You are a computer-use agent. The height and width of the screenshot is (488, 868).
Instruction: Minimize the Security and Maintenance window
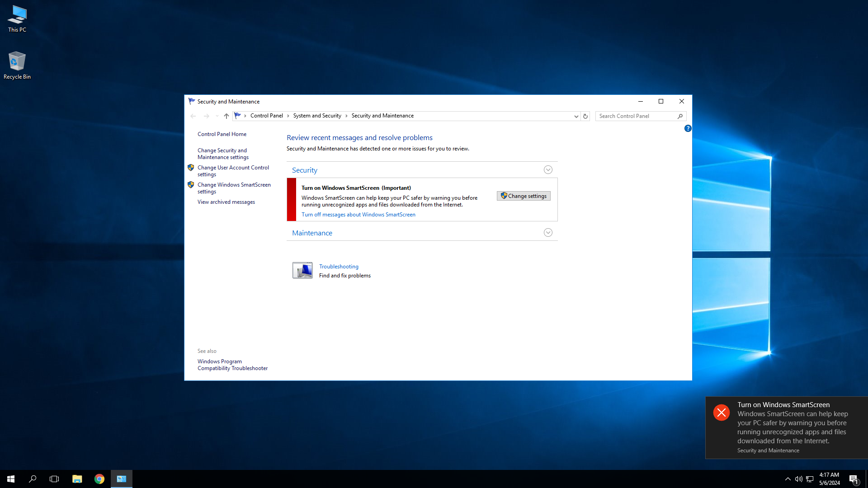[640, 101]
